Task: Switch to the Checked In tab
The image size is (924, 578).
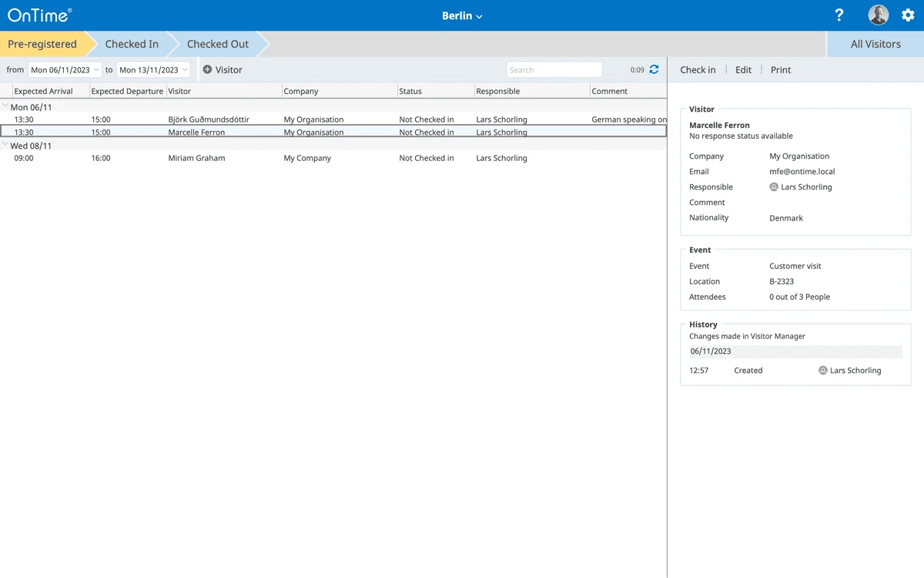Action: (132, 44)
